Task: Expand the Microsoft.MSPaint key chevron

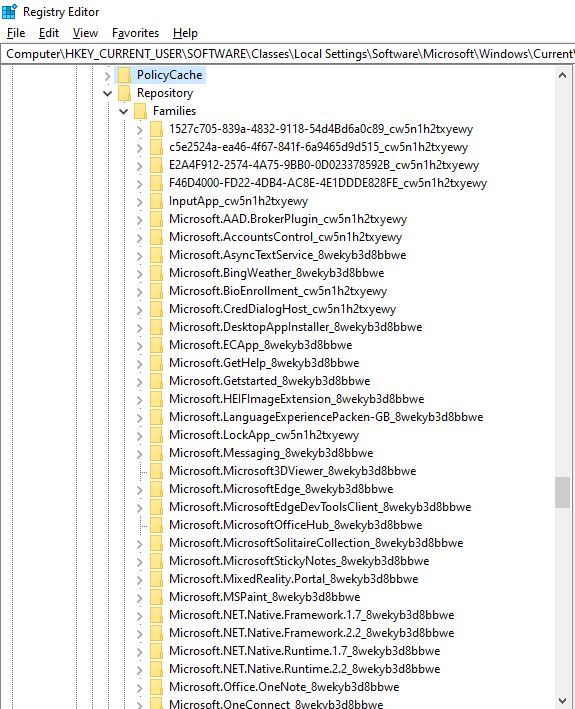Action: tap(140, 598)
